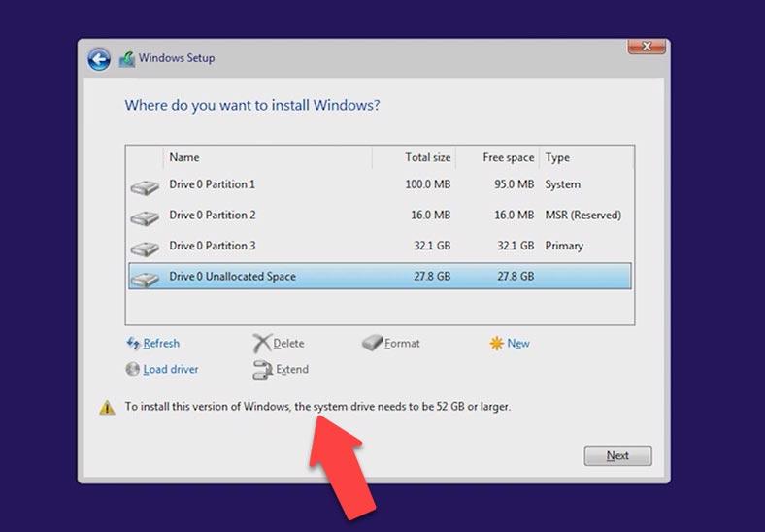Sort by the Type column header
Screen dimensions: 765x532
(x=586, y=157)
